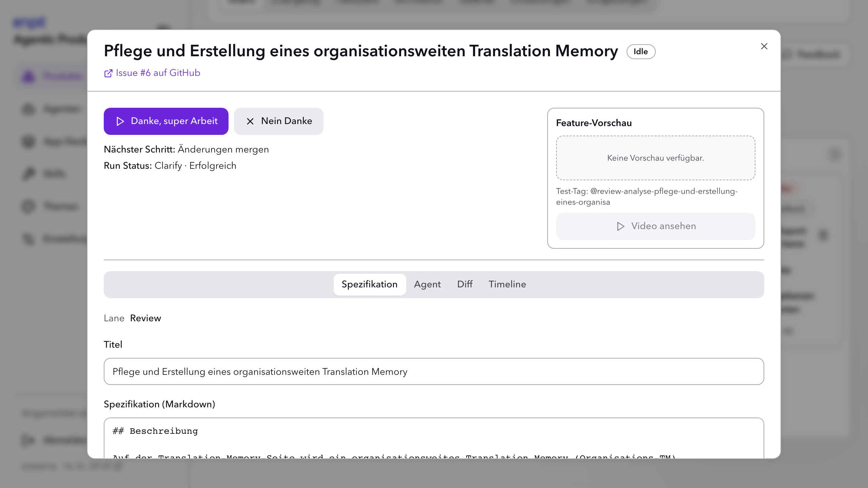The image size is (868, 488).
Task: Click the '## Beschreibung' line in the spec
Action: pos(155,431)
